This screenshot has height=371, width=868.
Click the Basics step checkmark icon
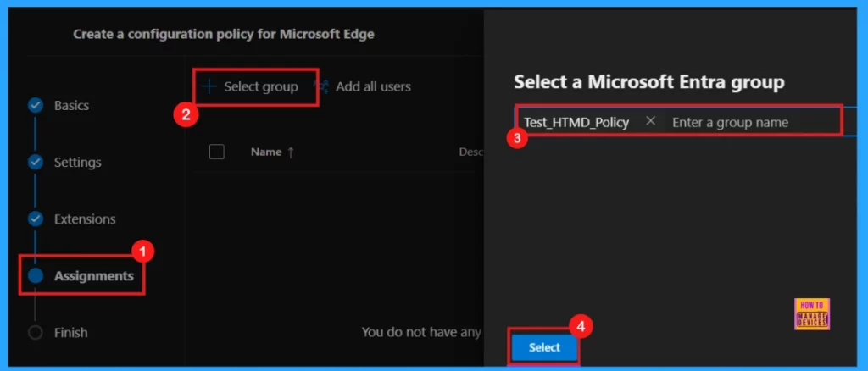click(36, 105)
